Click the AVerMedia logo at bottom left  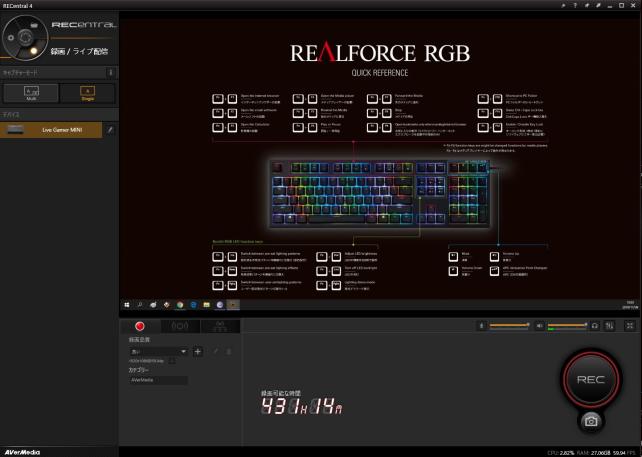pyautogui.click(x=23, y=452)
